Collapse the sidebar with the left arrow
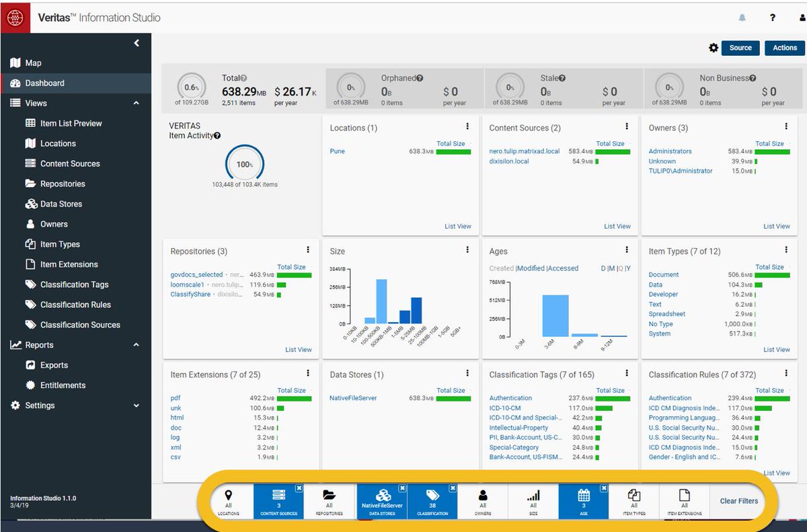Viewport: 807px width, 532px height. [x=137, y=43]
